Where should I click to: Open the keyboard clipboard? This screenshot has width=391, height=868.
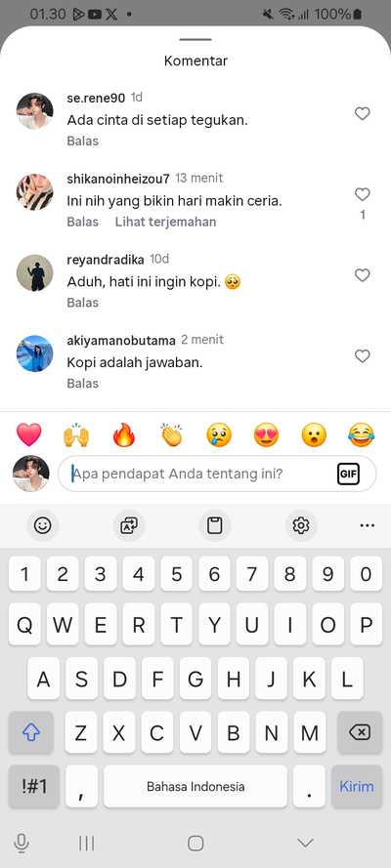click(215, 525)
